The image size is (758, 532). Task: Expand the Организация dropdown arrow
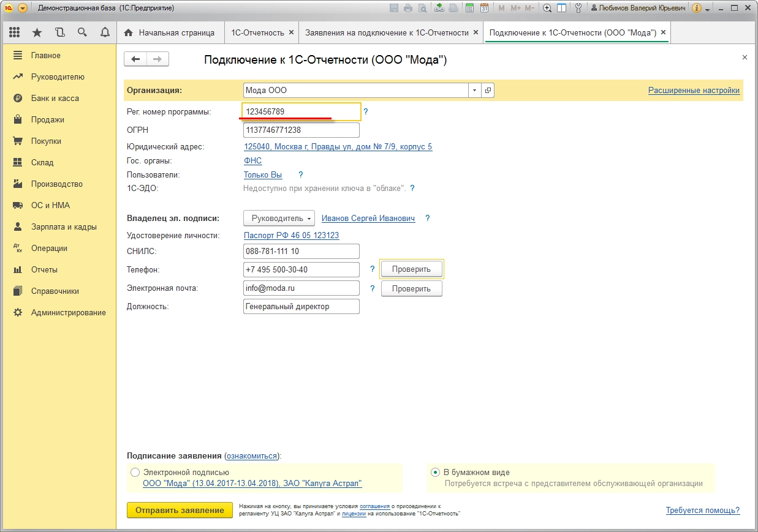[475, 91]
